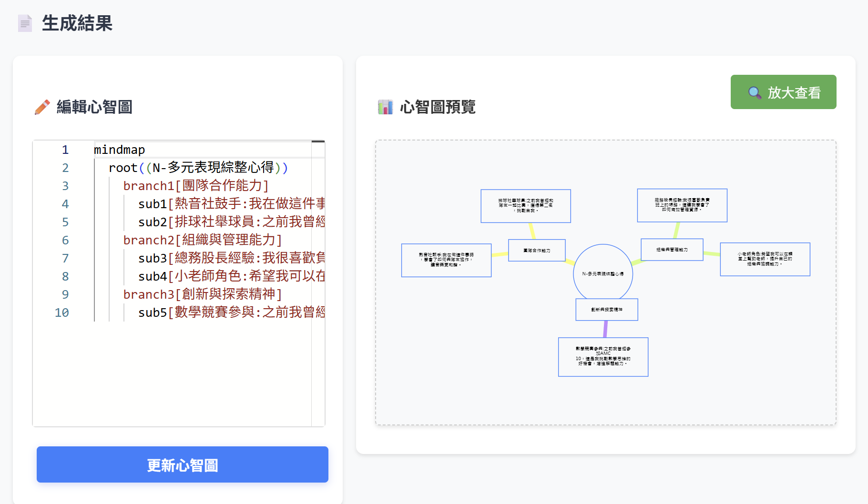Click the 排球社舉球員 detail node

point(525,206)
